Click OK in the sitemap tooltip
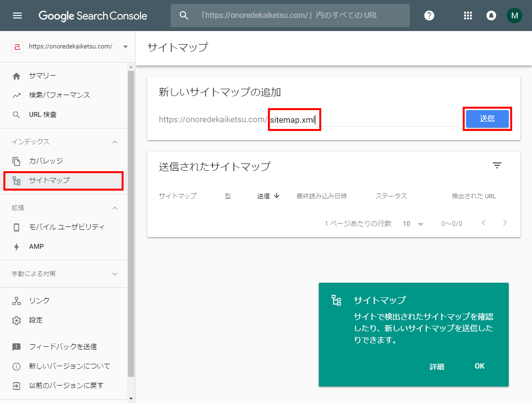Screen dimensions: 532x403 tap(479, 366)
